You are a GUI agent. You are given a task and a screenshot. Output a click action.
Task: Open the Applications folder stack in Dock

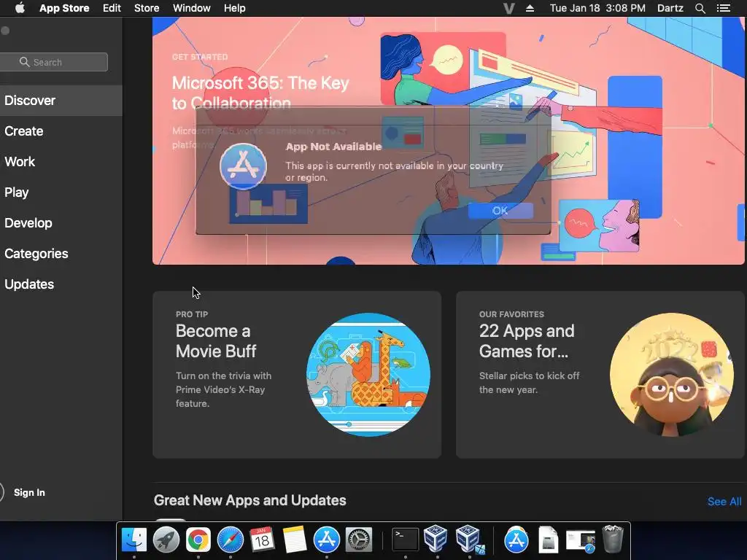(516, 540)
